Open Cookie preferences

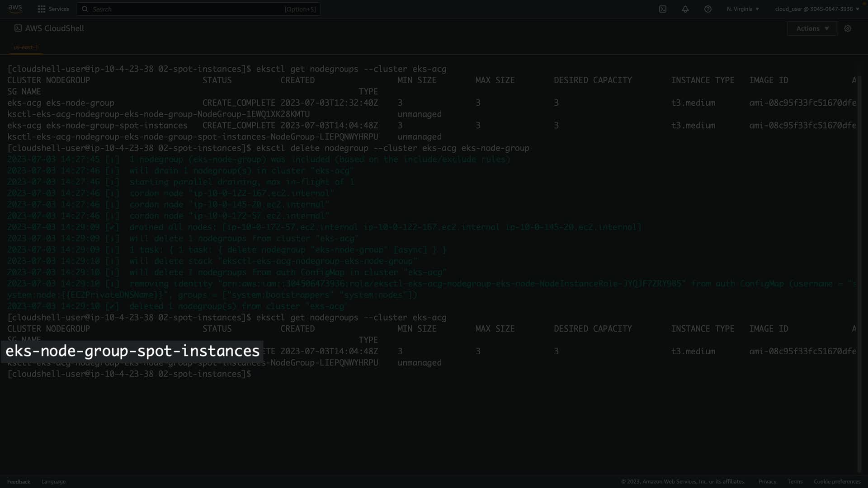pyautogui.click(x=837, y=482)
